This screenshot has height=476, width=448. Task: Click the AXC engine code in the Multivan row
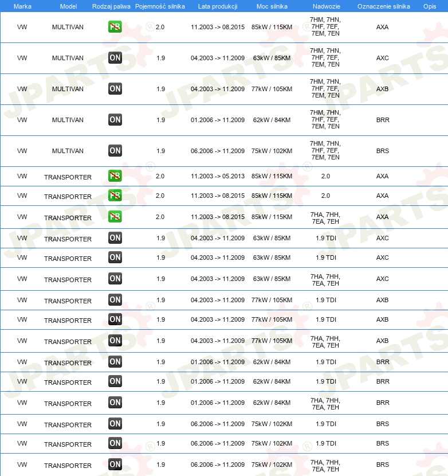382,58
